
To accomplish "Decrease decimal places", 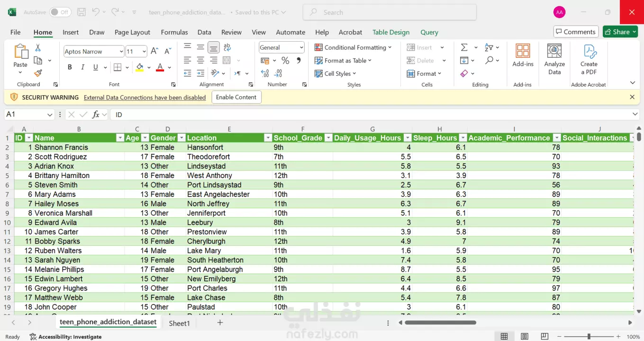I will pos(278,73).
